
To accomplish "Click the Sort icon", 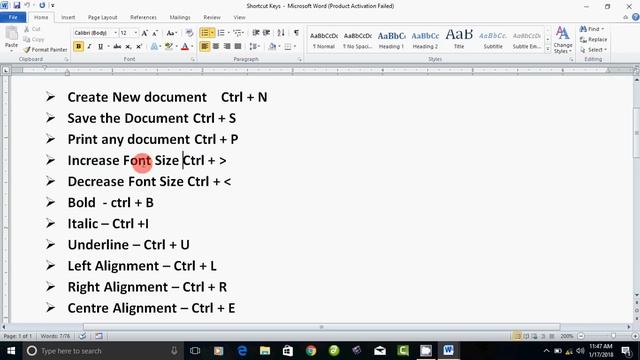I will pyautogui.click(x=281, y=33).
